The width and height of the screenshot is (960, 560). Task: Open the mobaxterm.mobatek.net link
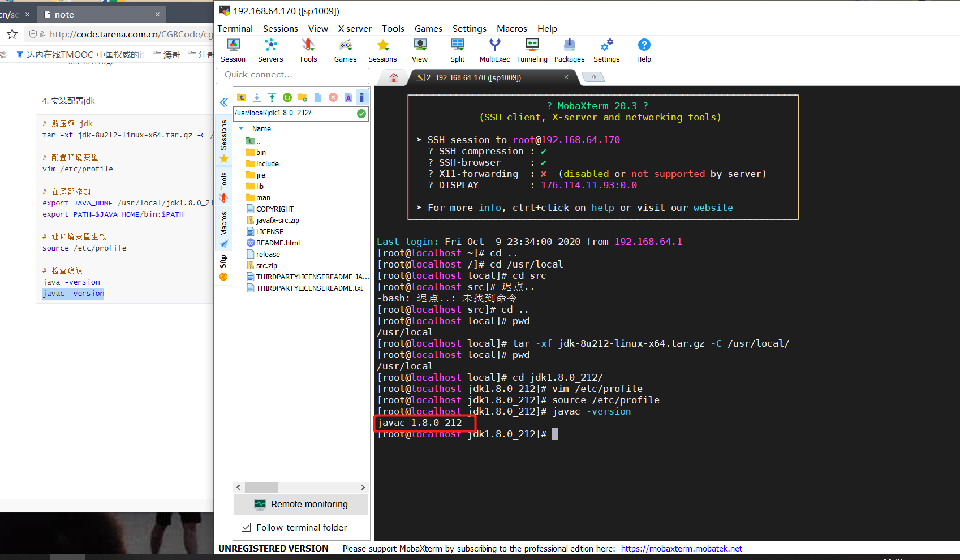681,549
